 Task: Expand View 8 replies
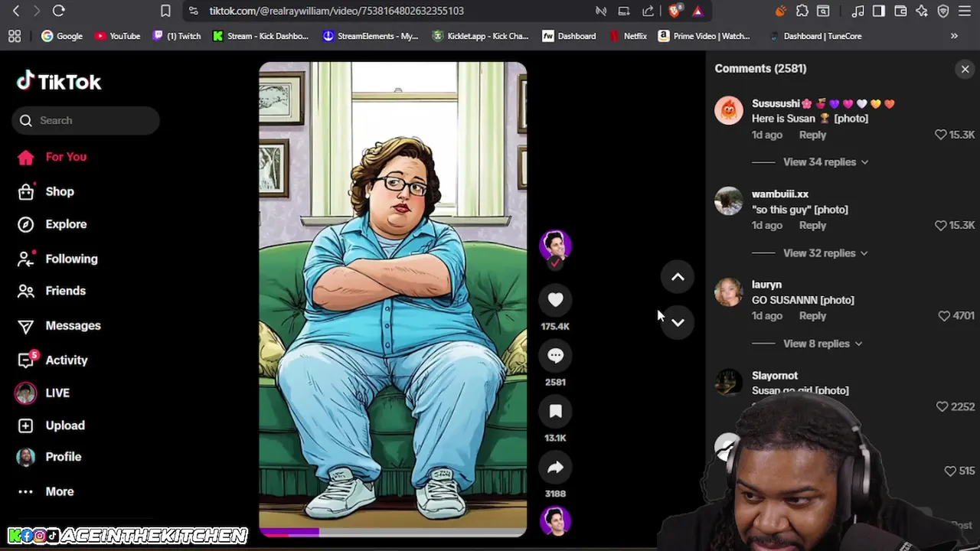822,344
